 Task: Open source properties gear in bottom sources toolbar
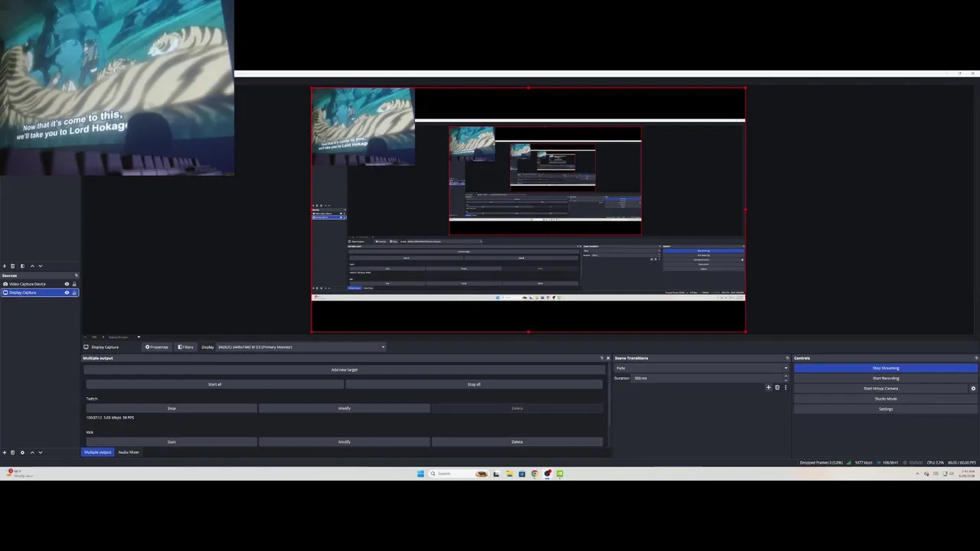[x=22, y=452]
